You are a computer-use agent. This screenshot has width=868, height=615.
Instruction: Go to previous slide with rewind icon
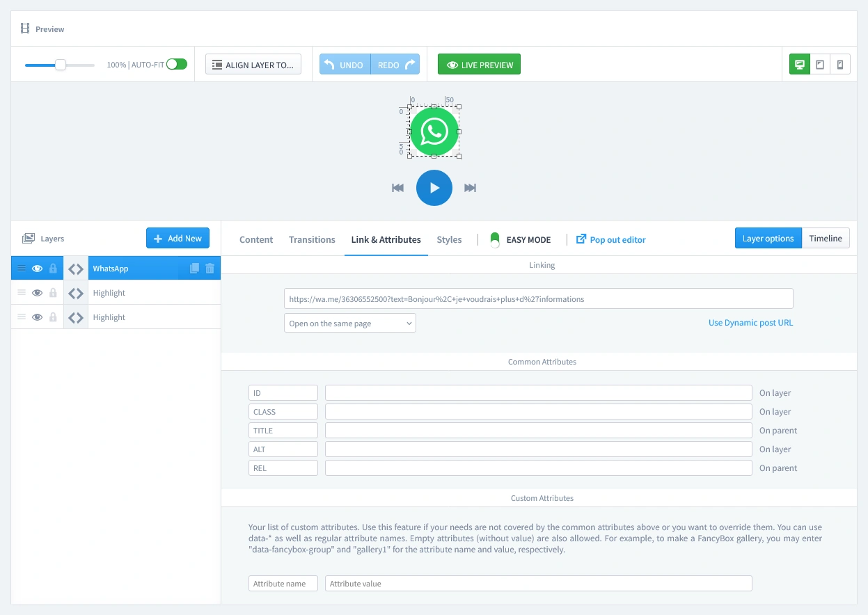click(x=398, y=188)
